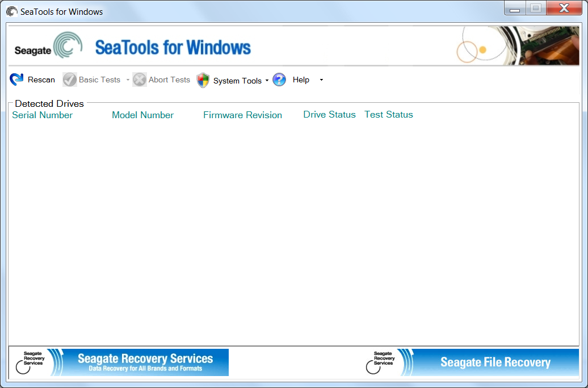Expand the Basic Tests dropdown arrow
Viewport: 588px width, 388px height.
coord(128,80)
